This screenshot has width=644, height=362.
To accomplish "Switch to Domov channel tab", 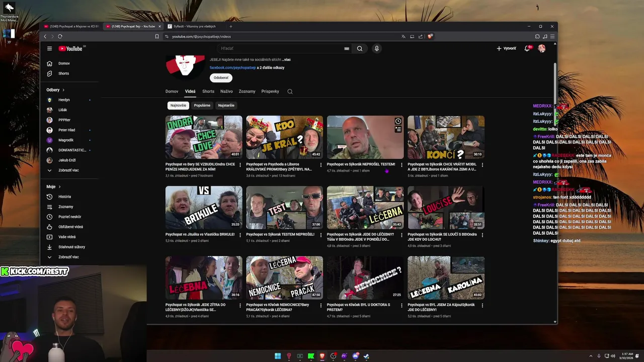I will click(172, 92).
